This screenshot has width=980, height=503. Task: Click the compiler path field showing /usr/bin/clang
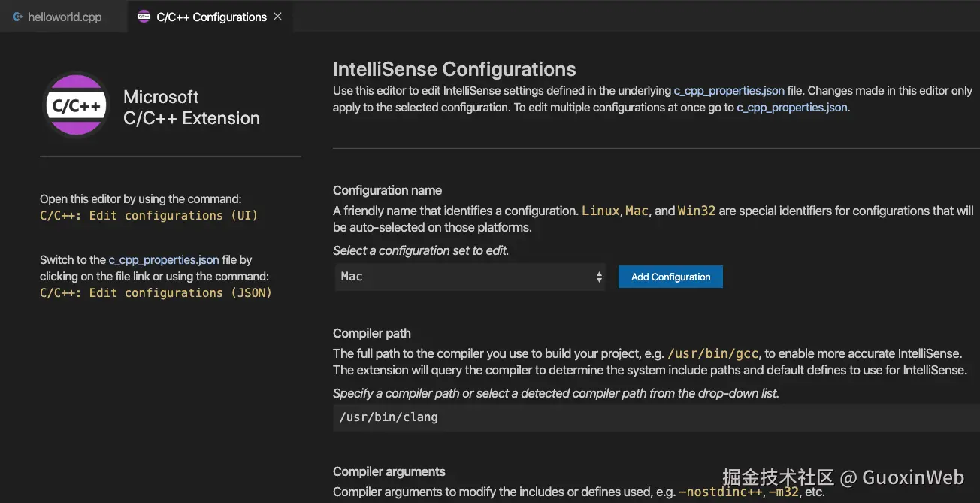(654, 417)
